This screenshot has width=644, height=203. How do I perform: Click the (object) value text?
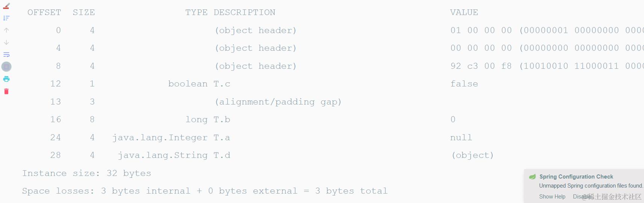[472, 155]
